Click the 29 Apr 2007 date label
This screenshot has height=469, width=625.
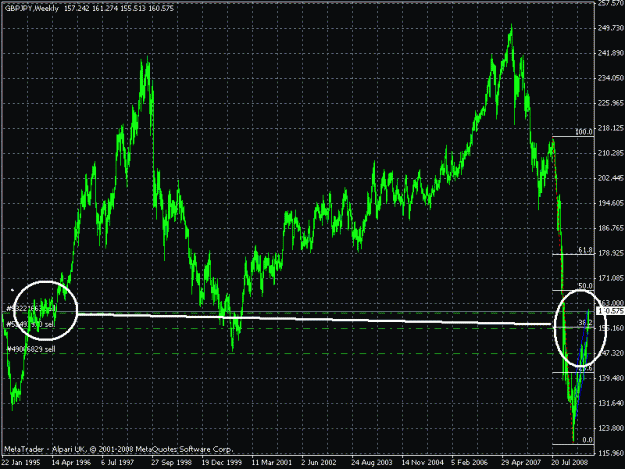tap(521, 463)
